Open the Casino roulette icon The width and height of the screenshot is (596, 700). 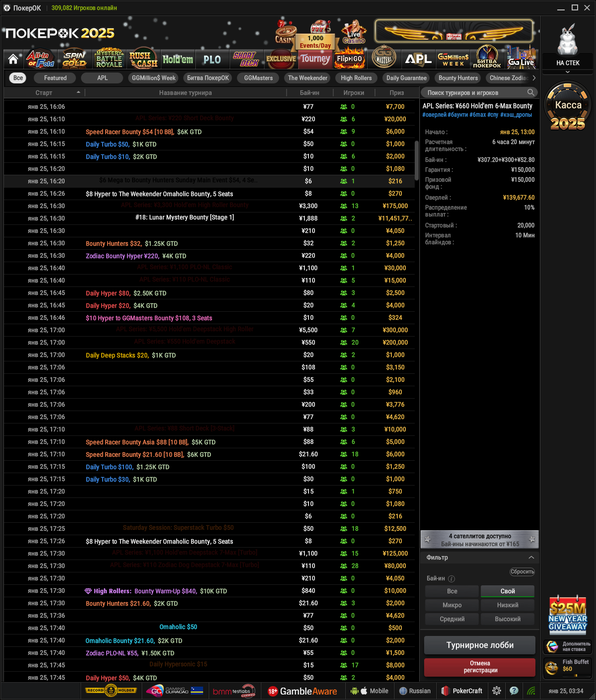click(284, 32)
